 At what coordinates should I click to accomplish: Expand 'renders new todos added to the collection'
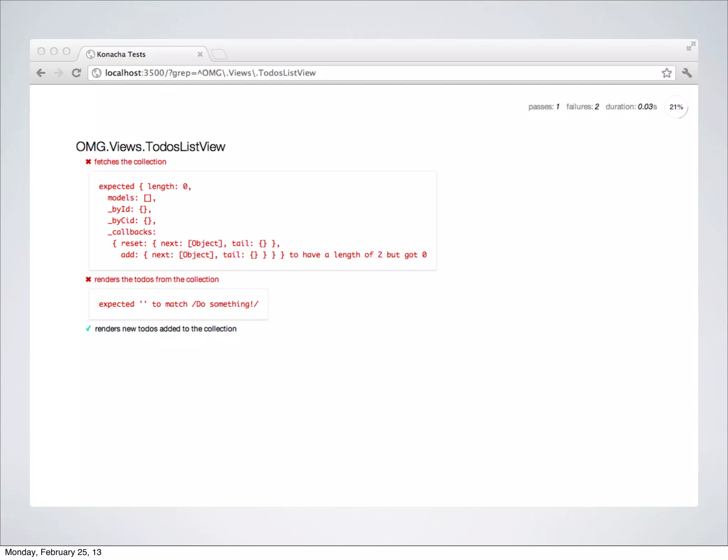[x=166, y=329]
